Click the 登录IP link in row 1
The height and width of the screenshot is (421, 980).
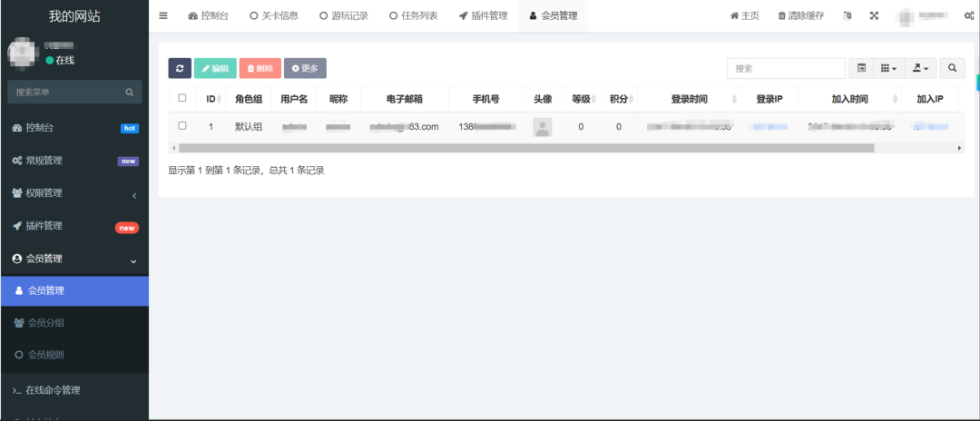point(769,127)
